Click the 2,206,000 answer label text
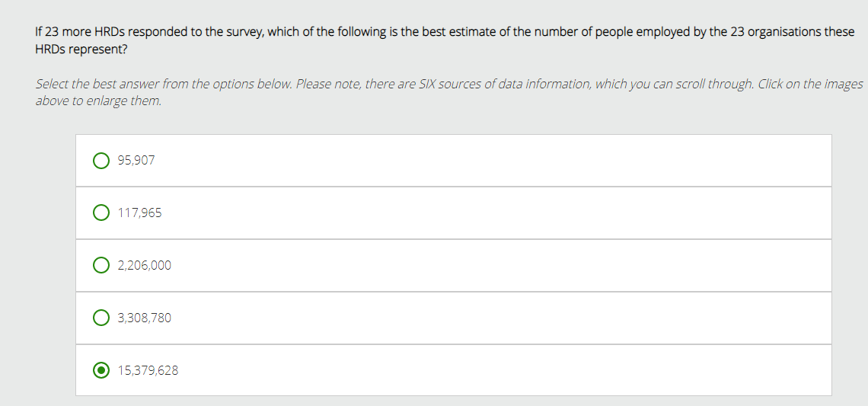The height and width of the screenshot is (406, 868). [x=144, y=266]
